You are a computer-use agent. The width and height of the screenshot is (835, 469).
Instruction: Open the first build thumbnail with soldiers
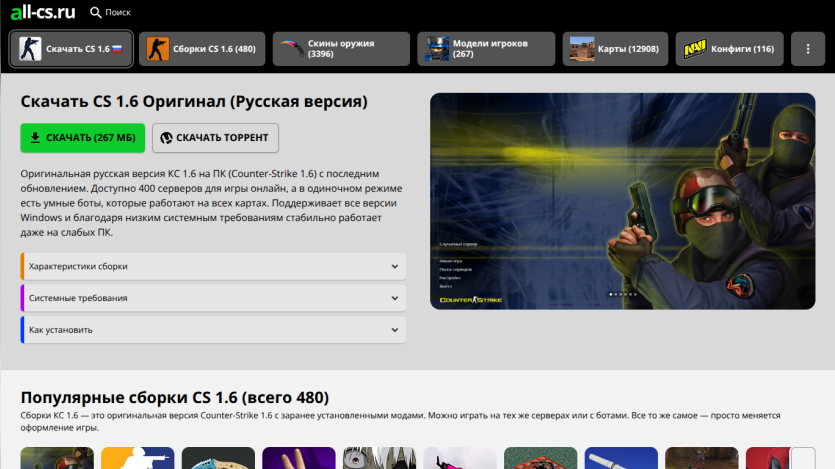[57, 458]
